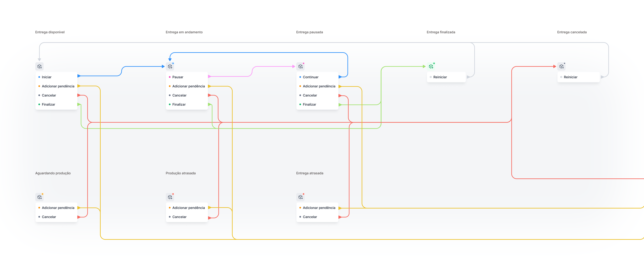This screenshot has height=269, width=644.
Task: Click Cancelar in Produção atrasada card
Action: tap(179, 217)
